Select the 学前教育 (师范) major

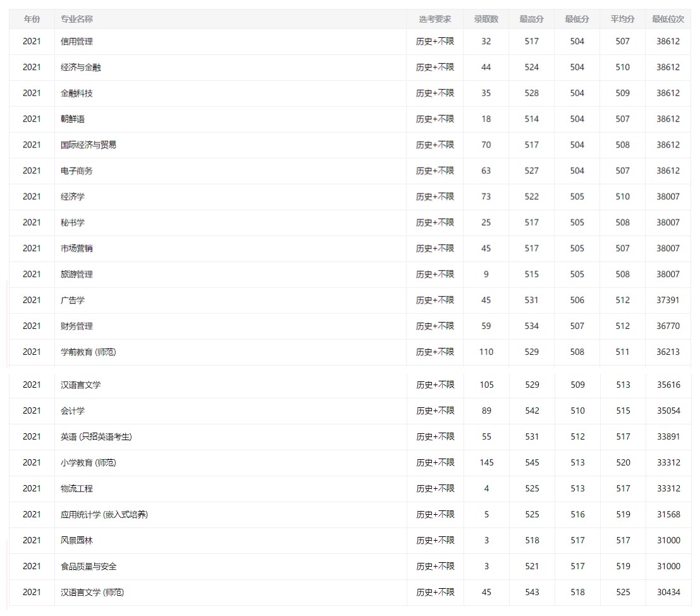click(x=89, y=352)
